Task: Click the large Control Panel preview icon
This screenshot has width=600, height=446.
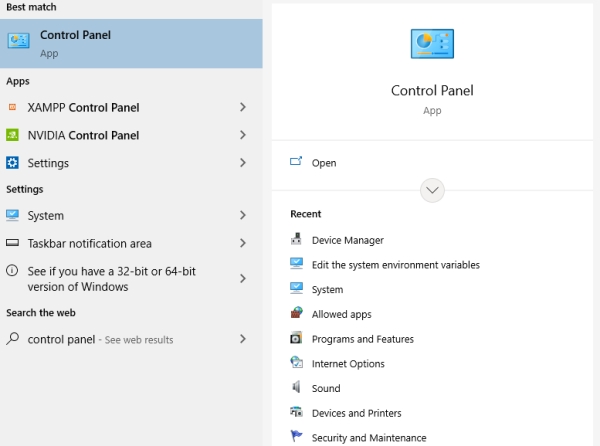Action: pyautogui.click(x=432, y=44)
